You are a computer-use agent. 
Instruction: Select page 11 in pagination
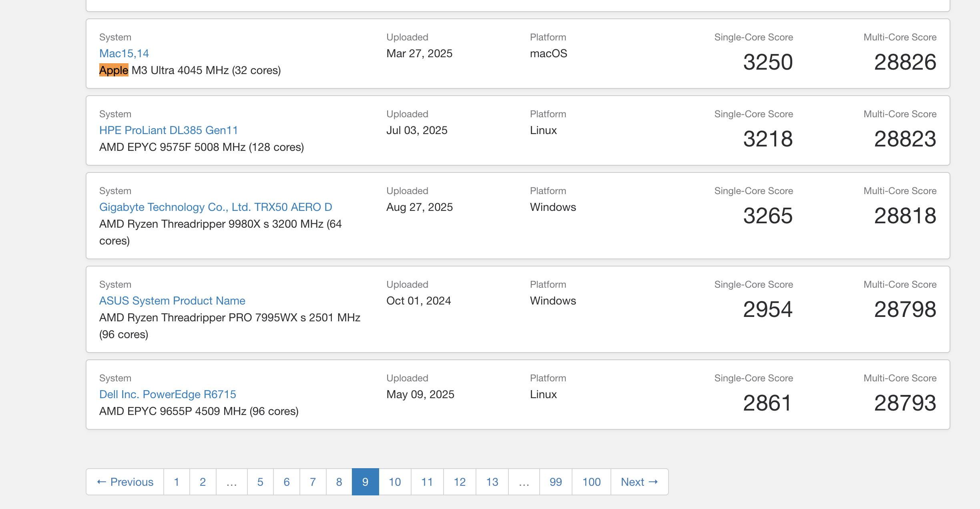[x=427, y=482]
